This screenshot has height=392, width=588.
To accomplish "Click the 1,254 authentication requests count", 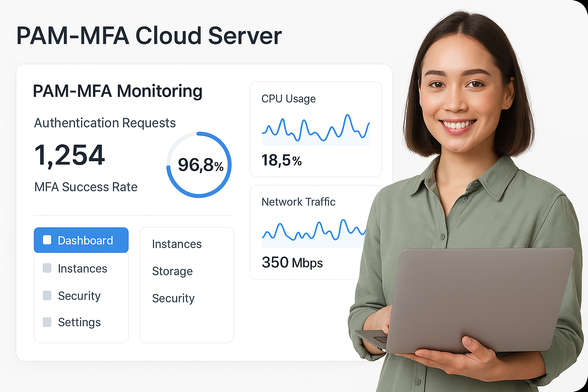I will (70, 155).
